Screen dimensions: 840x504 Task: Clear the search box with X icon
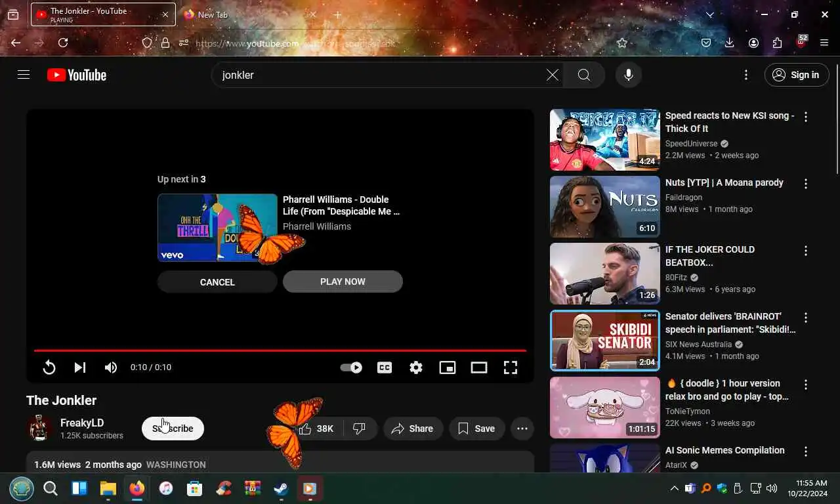pyautogui.click(x=553, y=75)
